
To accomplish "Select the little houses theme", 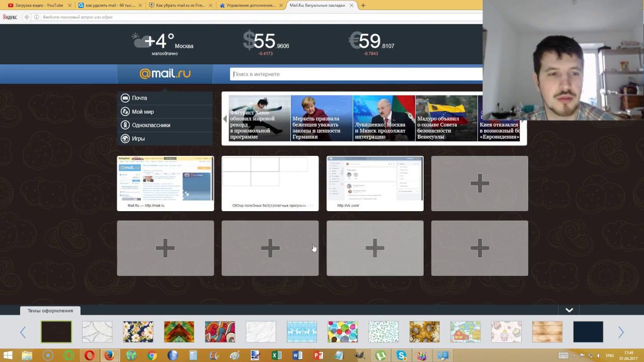I will coord(465,332).
